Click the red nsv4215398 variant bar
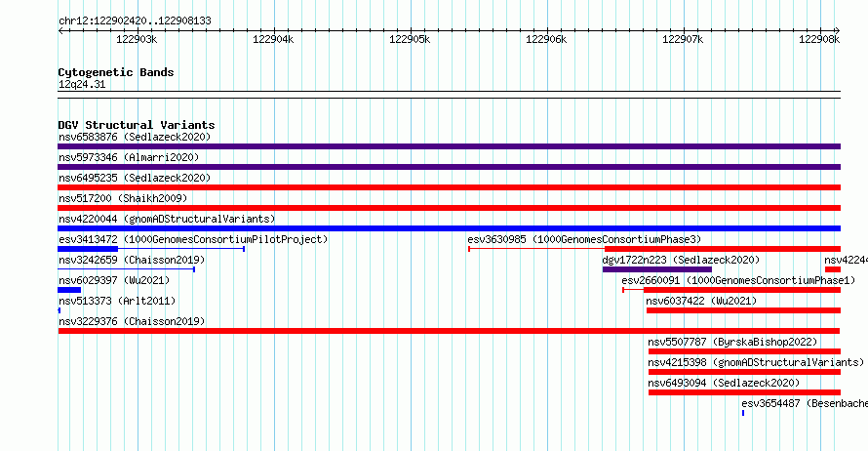The width and height of the screenshot is (868, 451). 744,372
